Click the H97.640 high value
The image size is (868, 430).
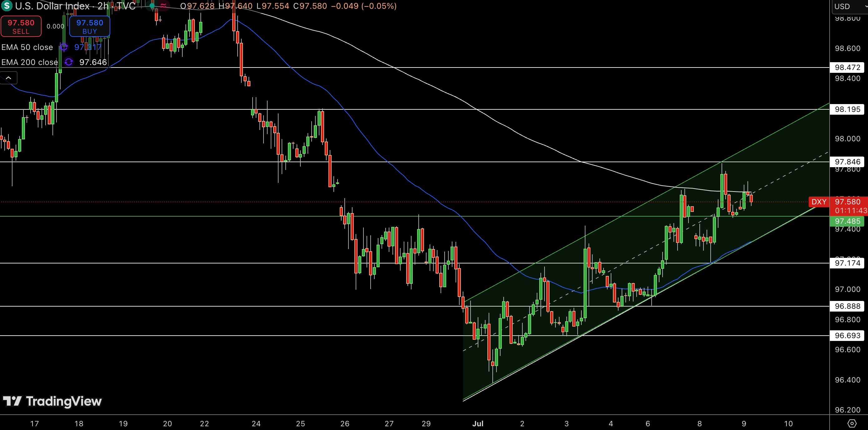[235, 6]
